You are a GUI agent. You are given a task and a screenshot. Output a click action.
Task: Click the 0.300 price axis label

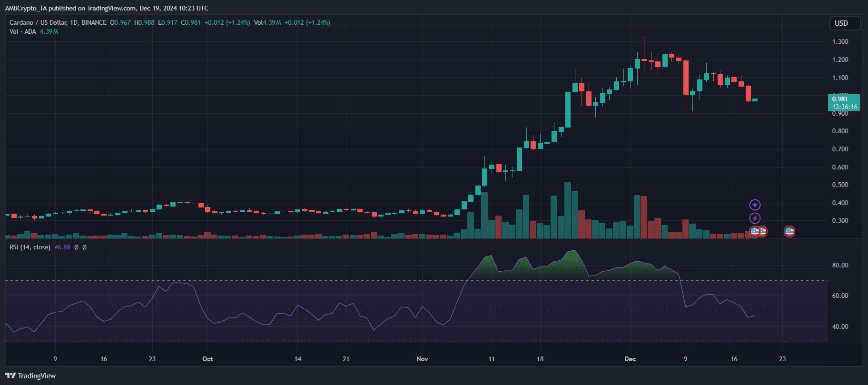(840, 220)
